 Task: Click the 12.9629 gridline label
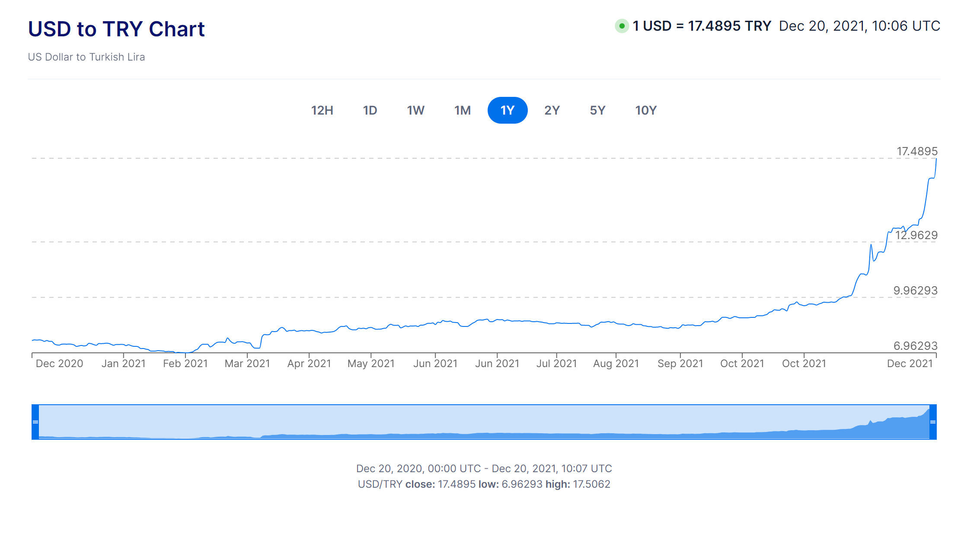916,235
